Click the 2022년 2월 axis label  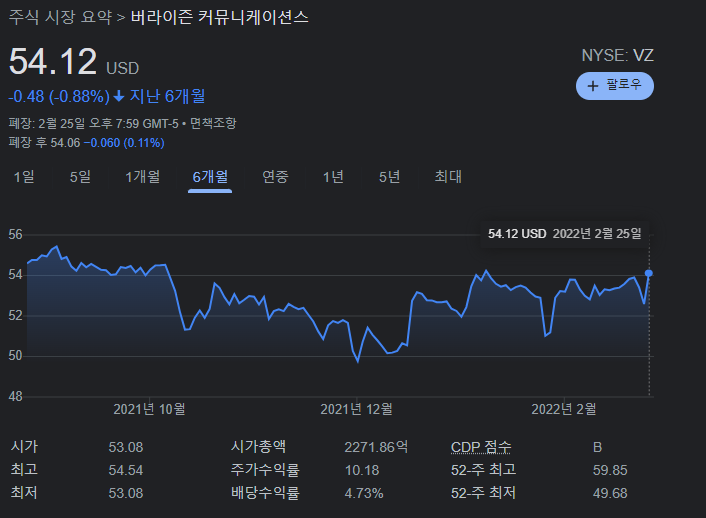564,409
